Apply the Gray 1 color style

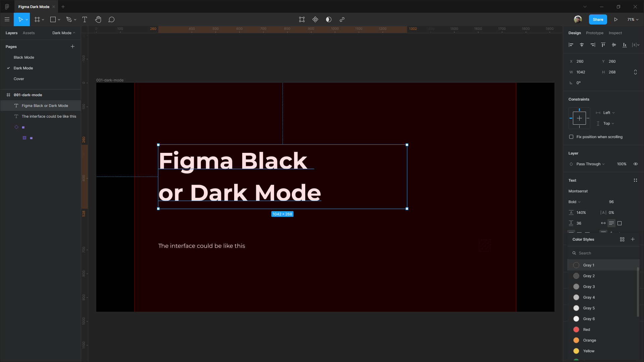pos(603,265)
